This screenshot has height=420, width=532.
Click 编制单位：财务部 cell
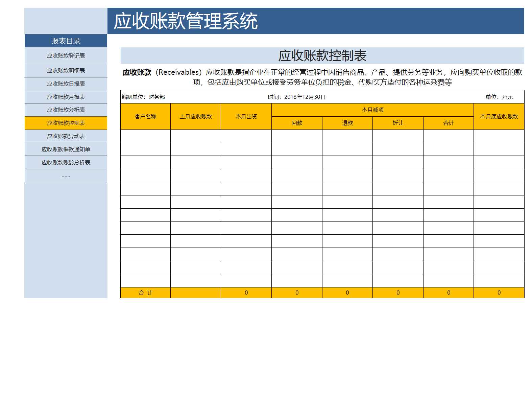point(143,97)
